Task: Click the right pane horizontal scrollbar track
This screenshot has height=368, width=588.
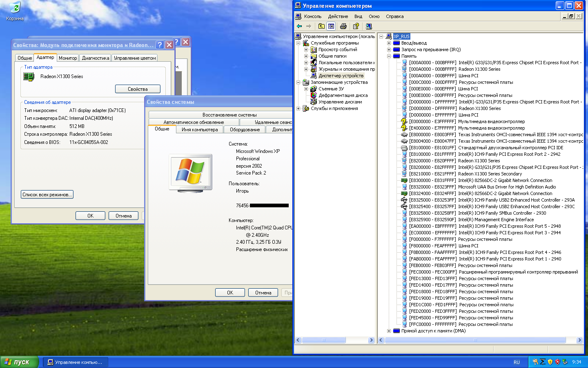Action: (x=571, y=340)
